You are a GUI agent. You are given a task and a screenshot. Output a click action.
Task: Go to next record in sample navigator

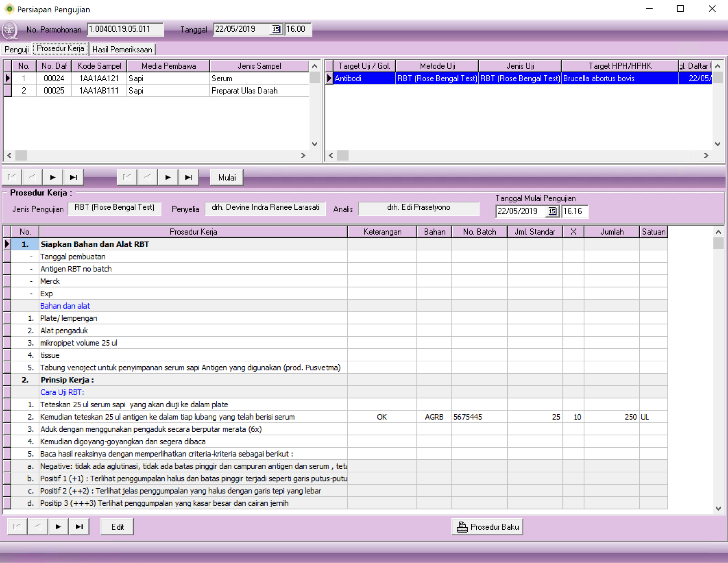tap(52, 177)
